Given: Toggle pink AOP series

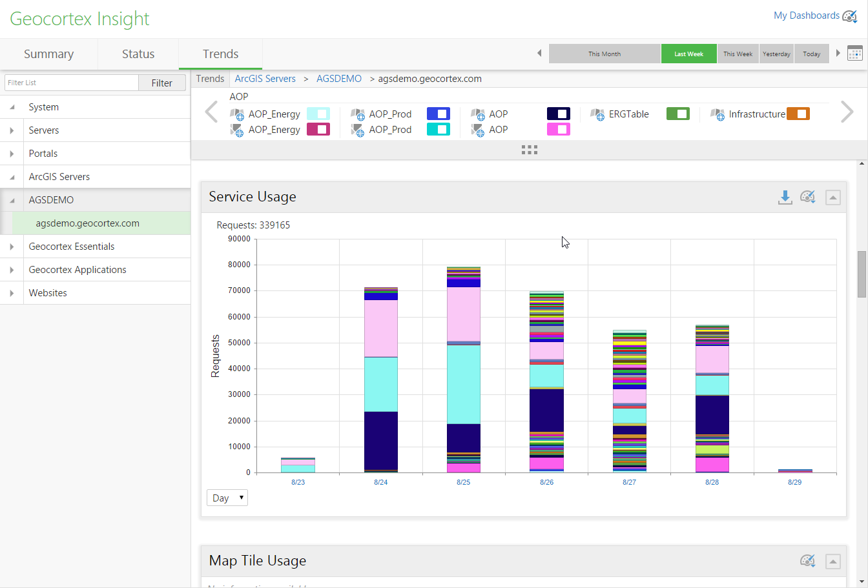Looking at the screenshot, I should pyautogui.click(x=559, y=129).
